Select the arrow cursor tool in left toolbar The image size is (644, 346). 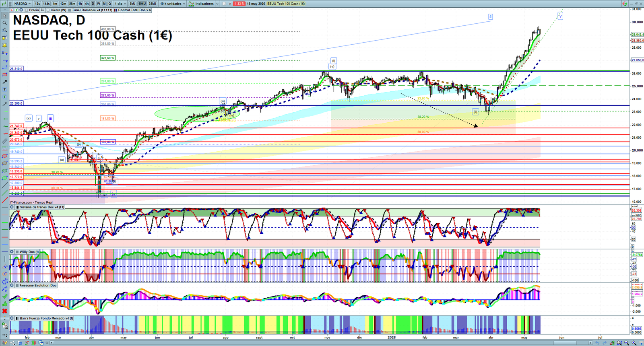coord(5,15)
